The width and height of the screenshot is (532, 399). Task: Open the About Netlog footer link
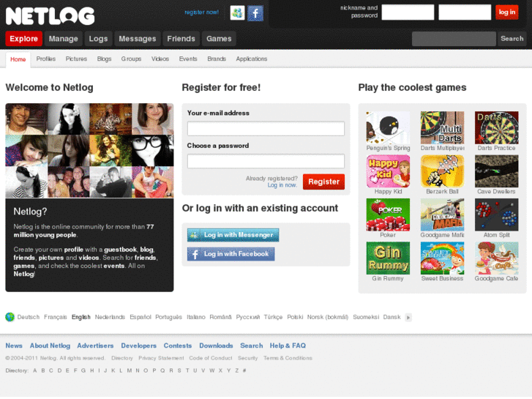click(x=50, y=346)
